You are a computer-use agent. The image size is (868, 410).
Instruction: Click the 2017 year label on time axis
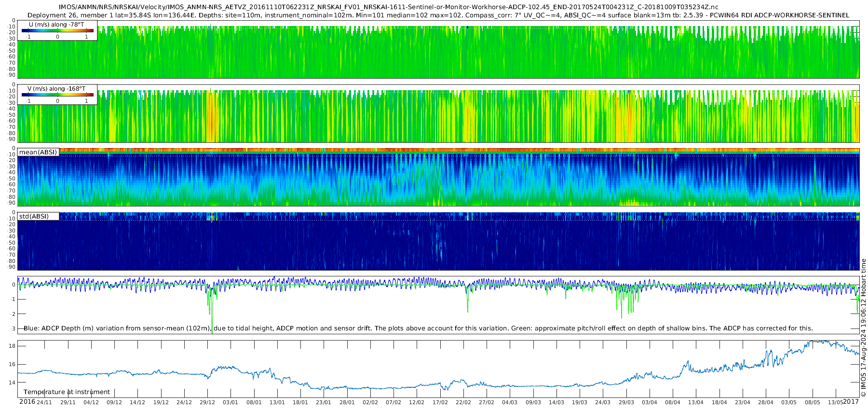click(x=851, y=402)
